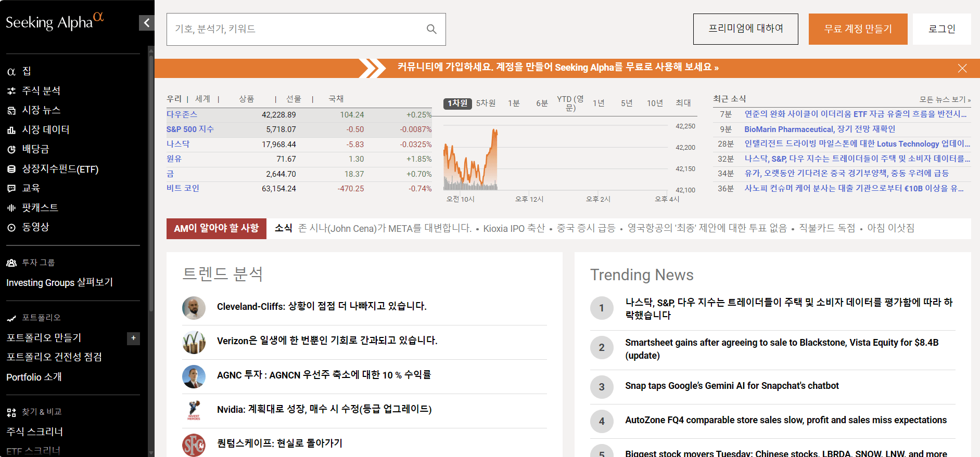Click the 팟캐스트 audio icon
The image size is (980, 457).
coord(11,208)
